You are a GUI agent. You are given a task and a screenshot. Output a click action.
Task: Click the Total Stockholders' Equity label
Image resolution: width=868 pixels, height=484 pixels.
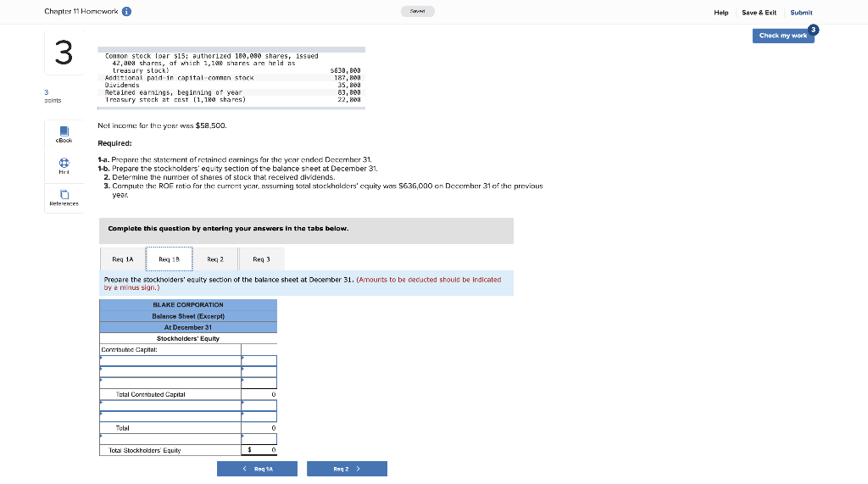click(145, 451)
